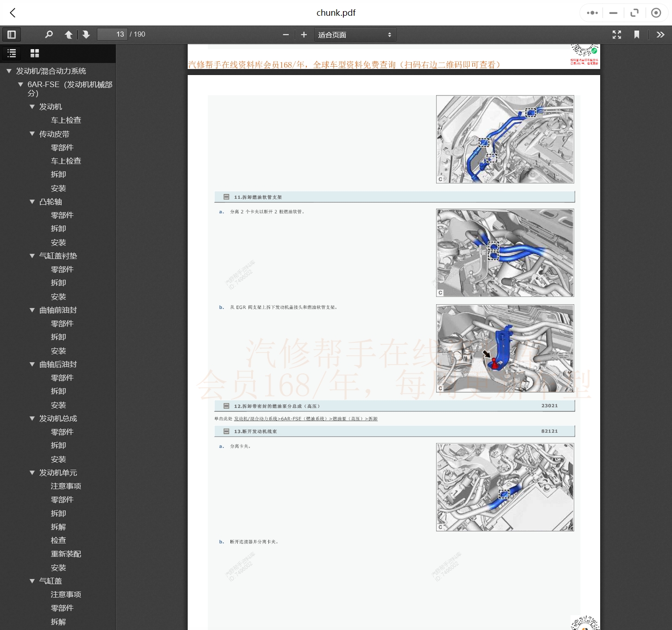Click the zoom out minus button
This screenshot has width=672, height=630.
[285, 35]
